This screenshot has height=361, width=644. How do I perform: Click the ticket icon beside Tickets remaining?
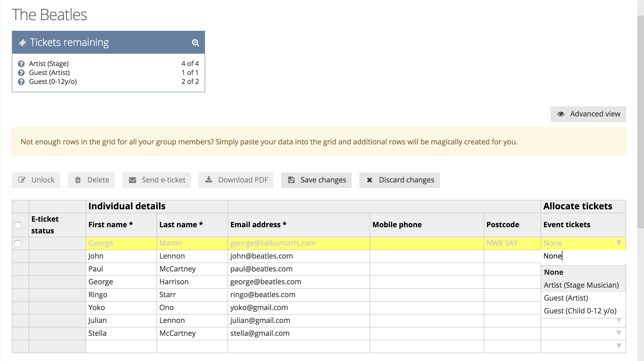(22, 43)
